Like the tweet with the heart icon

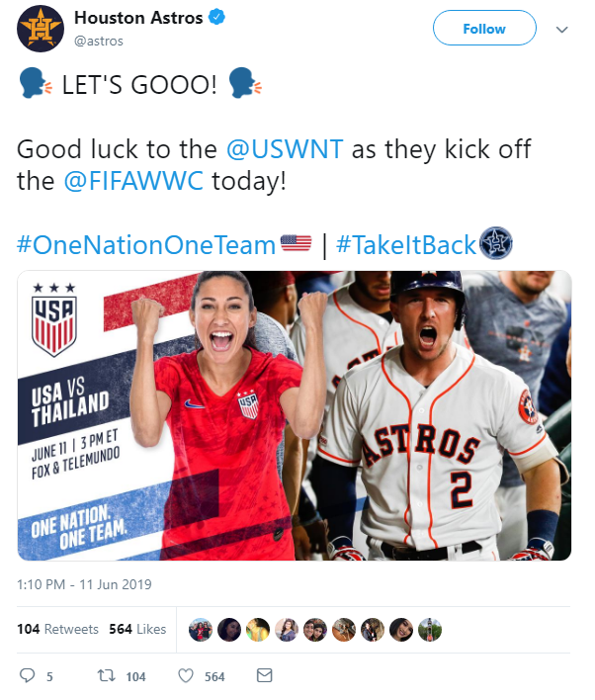(186, 675)
